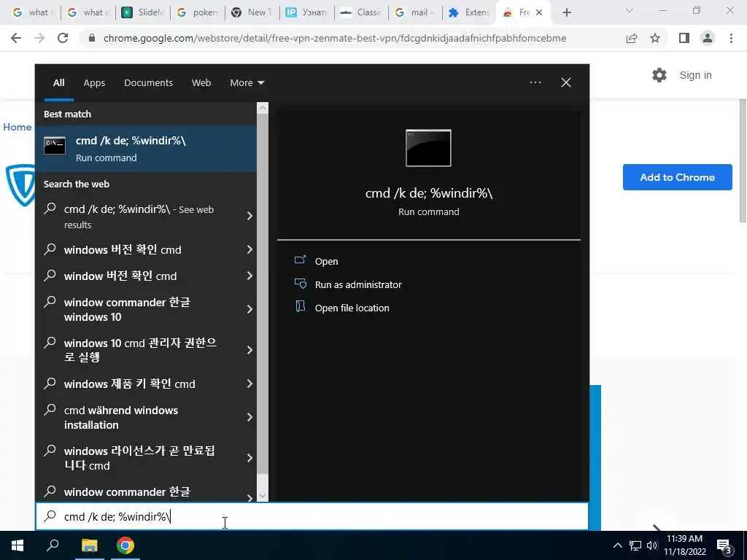Open the three-dots options in search panel
This screenshot has height=560, width=747.
click(x=535, y=82)
